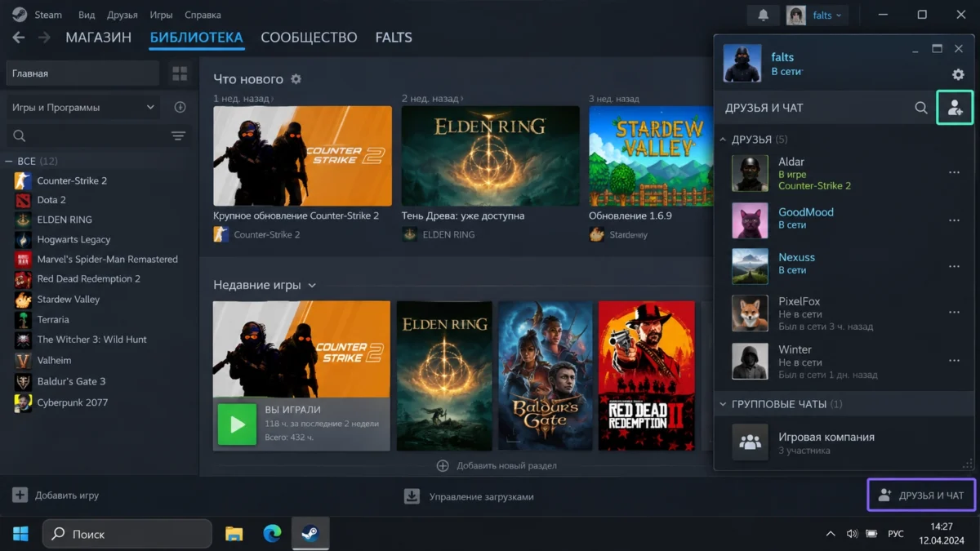The image size is (980, 551).
Task: Open the Игры menu
Action: point(161,15)
